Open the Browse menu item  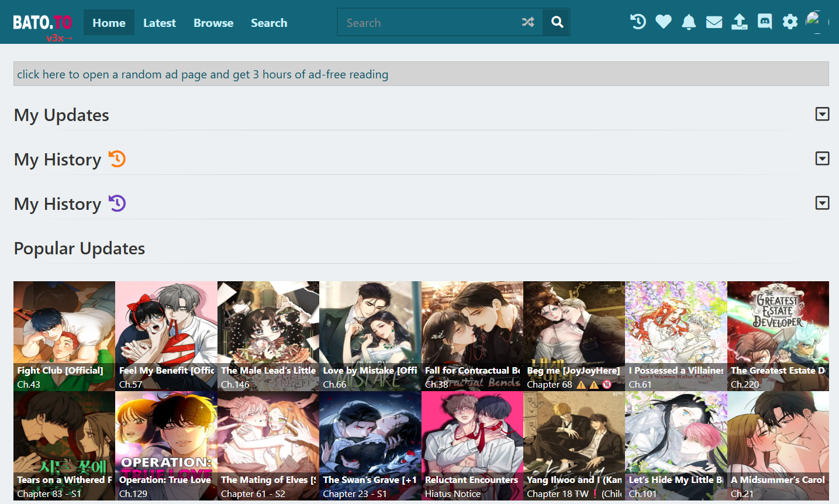pyautogui.click(x=213, y=22)
